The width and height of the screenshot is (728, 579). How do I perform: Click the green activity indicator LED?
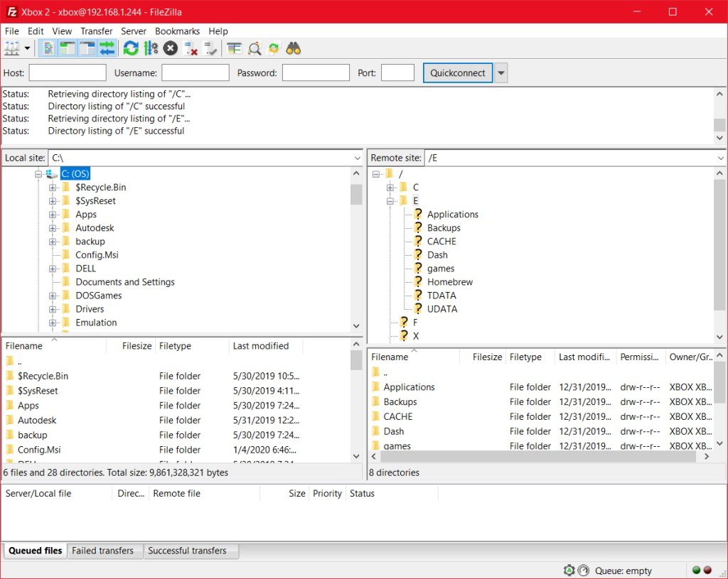pos(696,570)
